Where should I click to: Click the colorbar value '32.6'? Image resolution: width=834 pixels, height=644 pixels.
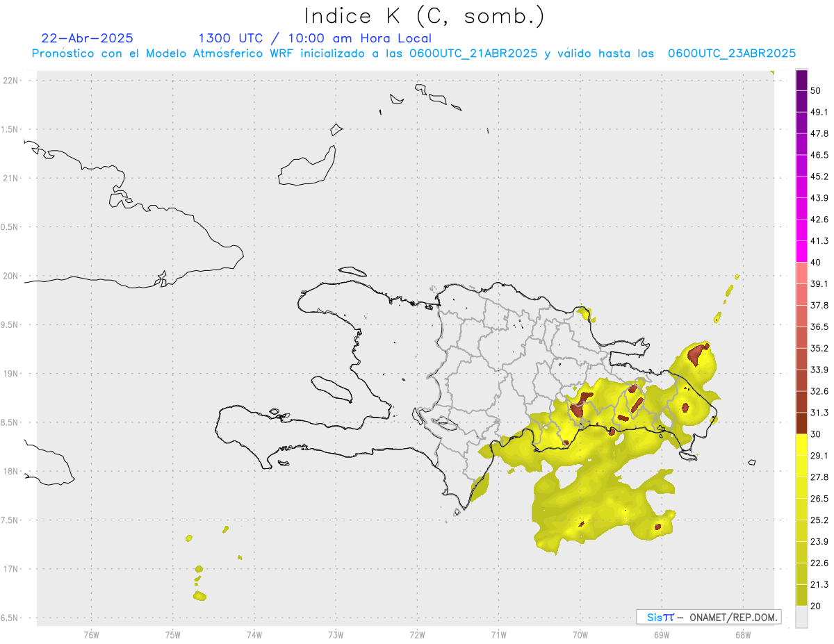(x=819, y=391)
